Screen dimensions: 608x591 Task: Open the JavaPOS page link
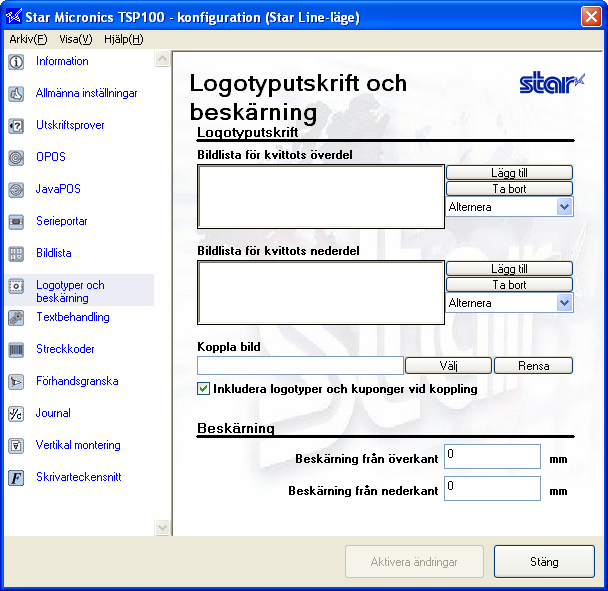(x=58, y=189)
